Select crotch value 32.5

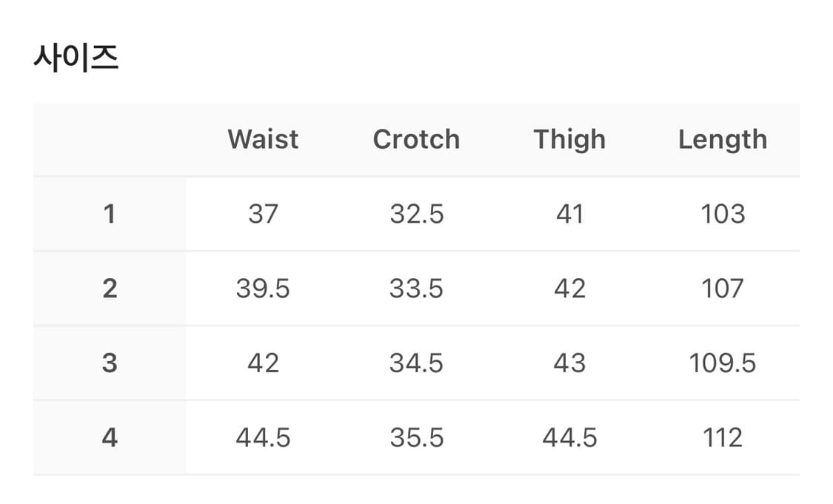pyautogui.click(x=416, y=214)
